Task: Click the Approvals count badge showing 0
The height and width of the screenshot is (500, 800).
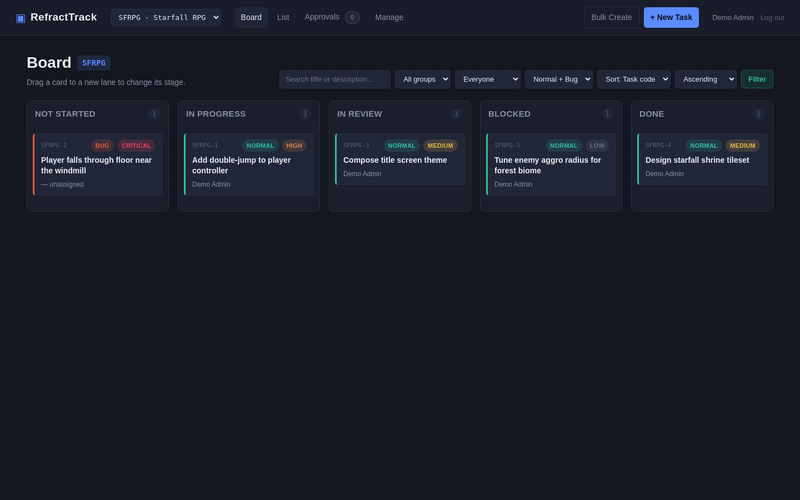Action: point(352,17)
